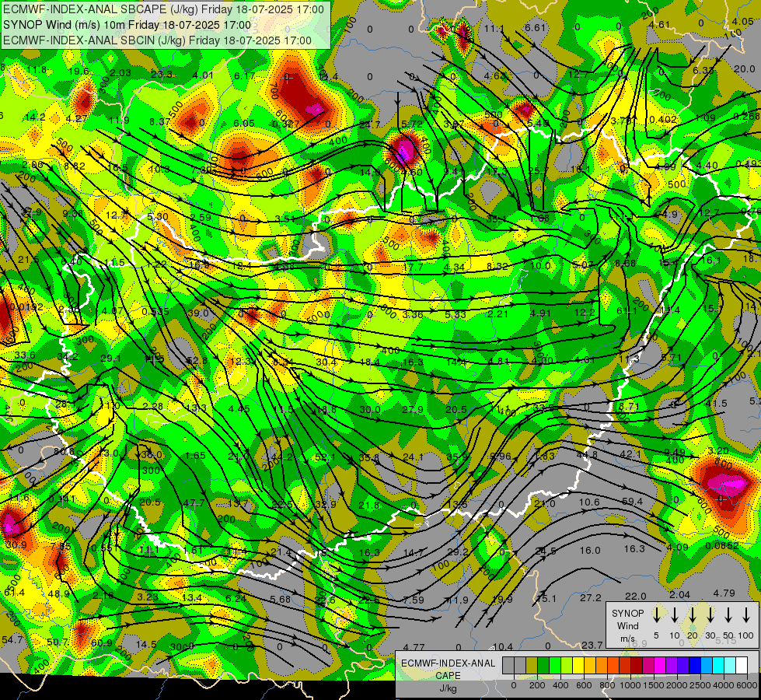Click the 41.5 value on the map

click(717, 404)
